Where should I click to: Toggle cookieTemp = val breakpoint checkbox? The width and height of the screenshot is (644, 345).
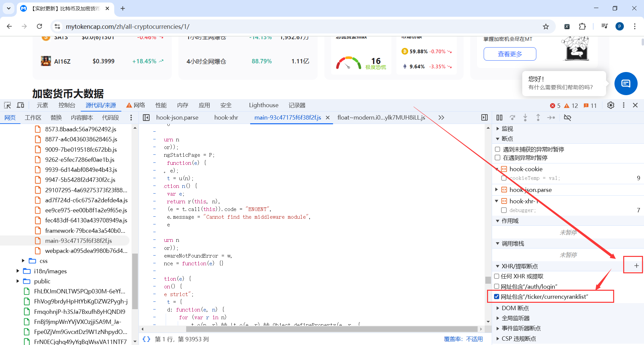coord(504,178)
